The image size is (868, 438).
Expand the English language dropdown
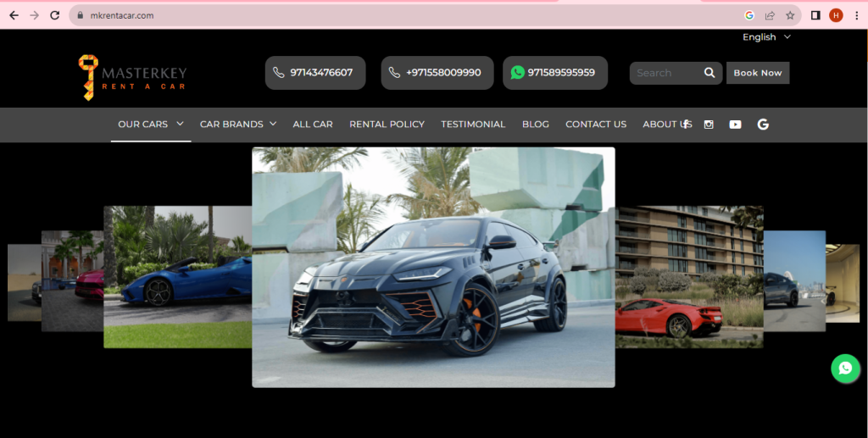pyautogui.click(x=766, y=37)
